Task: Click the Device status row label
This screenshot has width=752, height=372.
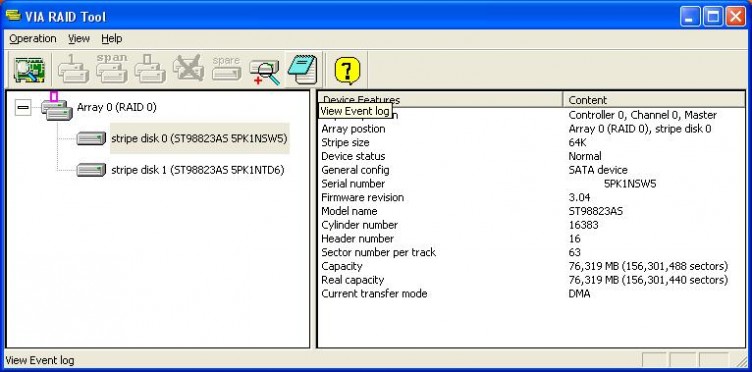Action: click(353, 156)
